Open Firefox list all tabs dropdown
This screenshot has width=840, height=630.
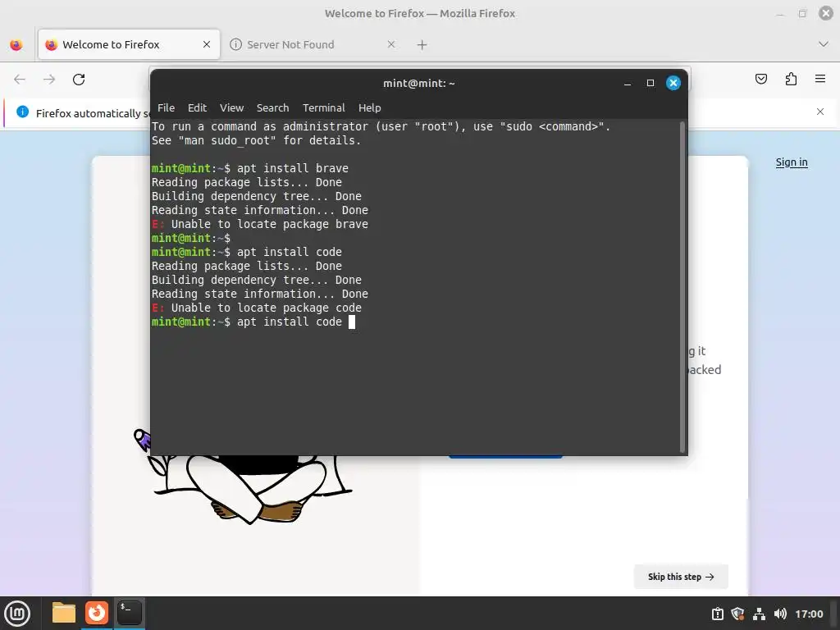(824, 44)
